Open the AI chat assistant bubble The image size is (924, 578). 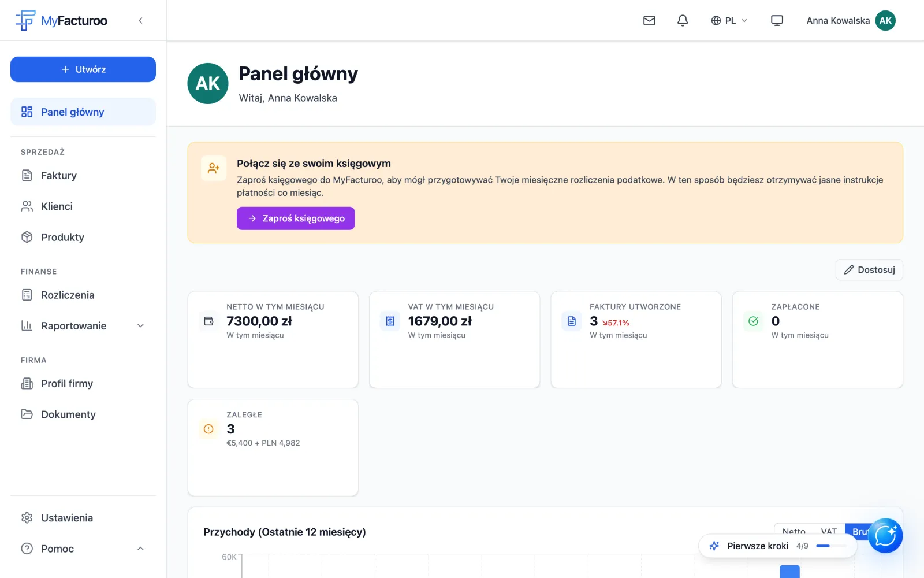coord(885,536)
